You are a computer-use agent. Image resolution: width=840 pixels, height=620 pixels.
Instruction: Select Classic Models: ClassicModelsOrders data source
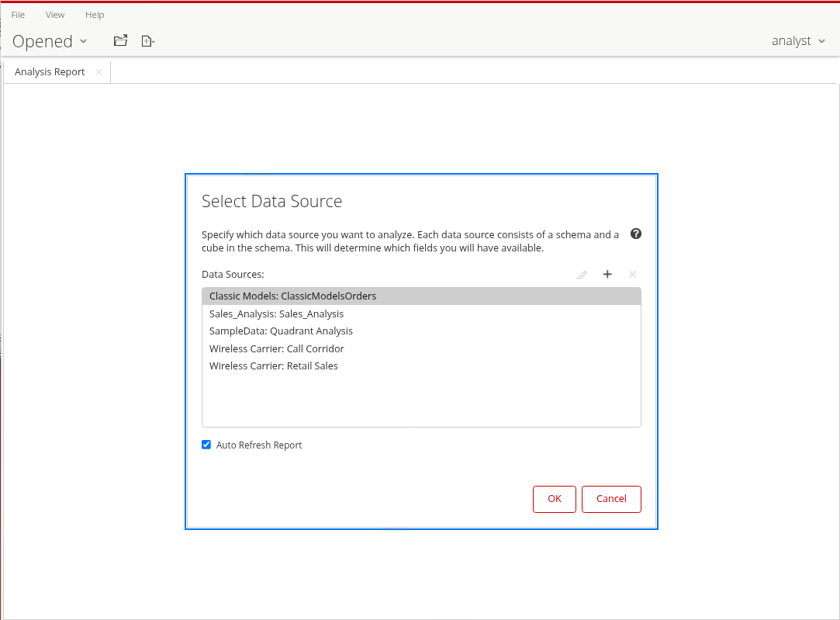point(292,296)
